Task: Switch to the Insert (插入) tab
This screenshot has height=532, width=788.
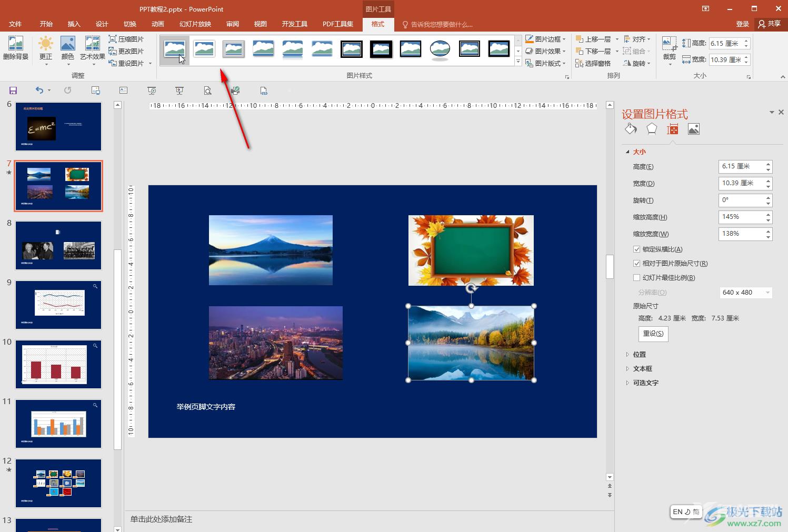Action: 74,24
